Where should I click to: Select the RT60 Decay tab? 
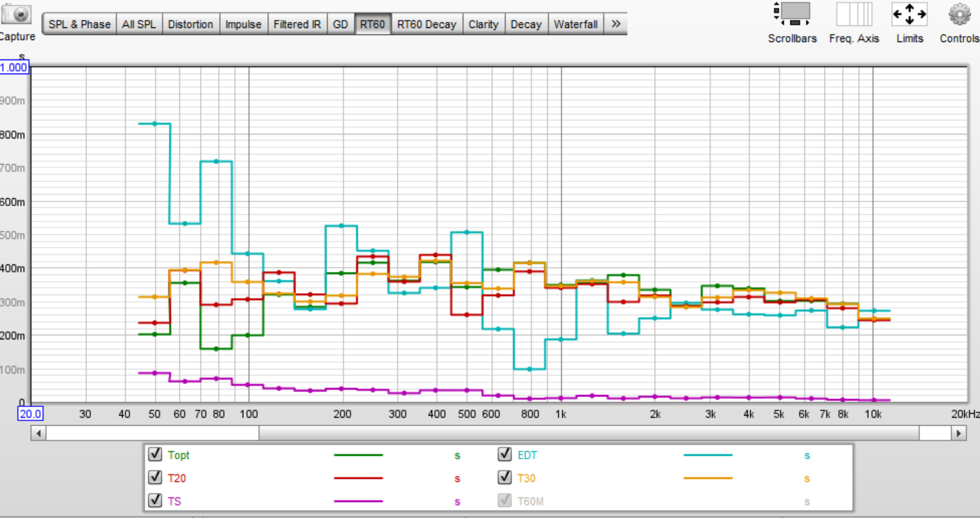click(426, 24)
